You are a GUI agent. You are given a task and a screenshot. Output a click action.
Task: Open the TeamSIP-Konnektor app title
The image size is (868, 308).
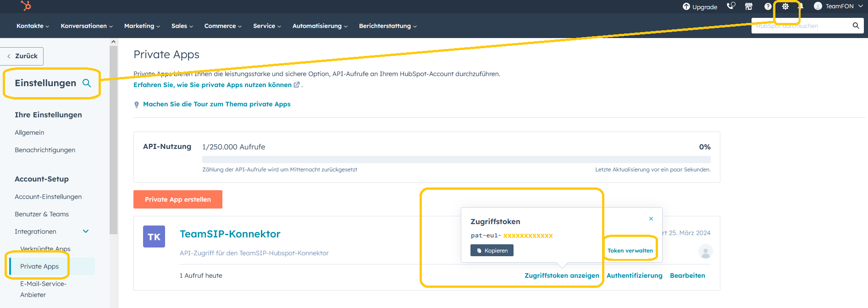coord(230,234)
